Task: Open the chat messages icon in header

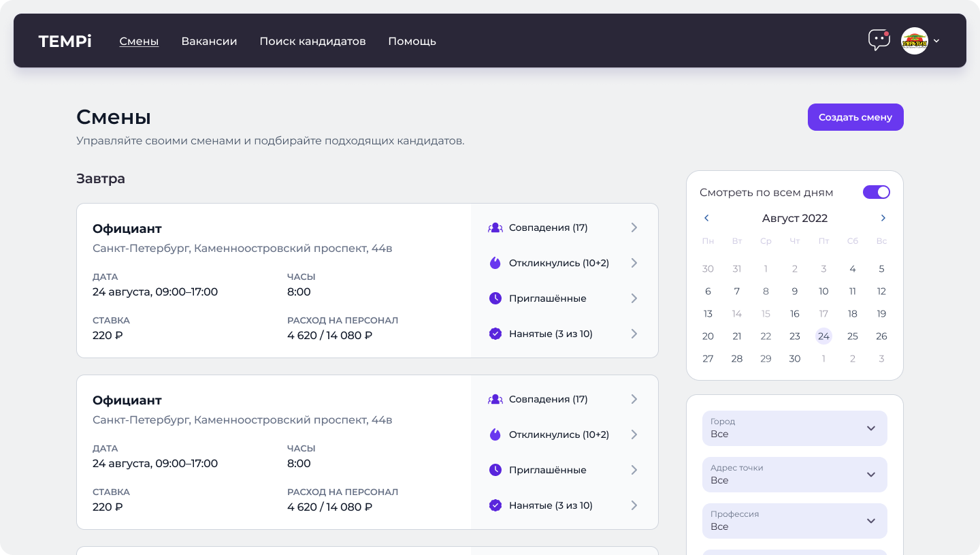Action: tap(879, 40)
